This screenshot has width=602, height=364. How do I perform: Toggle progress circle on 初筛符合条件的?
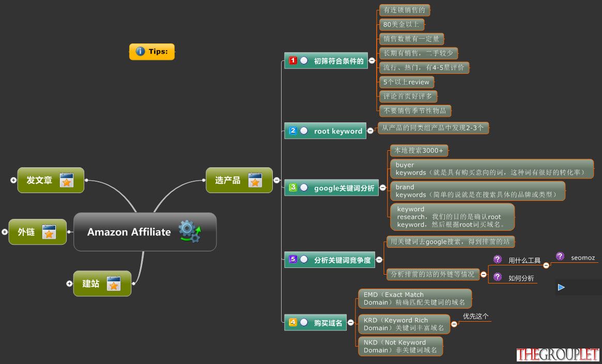(304, 60)
